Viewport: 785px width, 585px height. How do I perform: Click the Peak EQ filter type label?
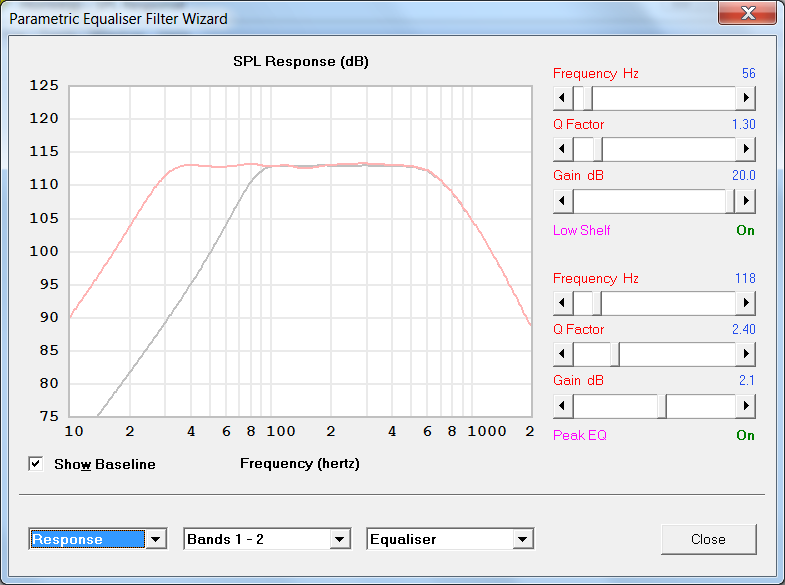580,435
